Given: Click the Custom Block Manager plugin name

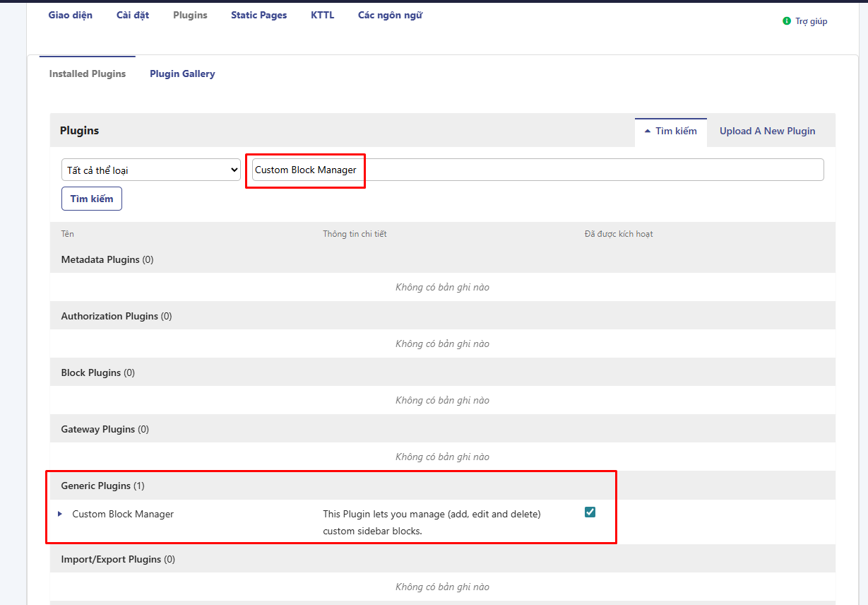Looking at the screenshot, I should 124,514.
